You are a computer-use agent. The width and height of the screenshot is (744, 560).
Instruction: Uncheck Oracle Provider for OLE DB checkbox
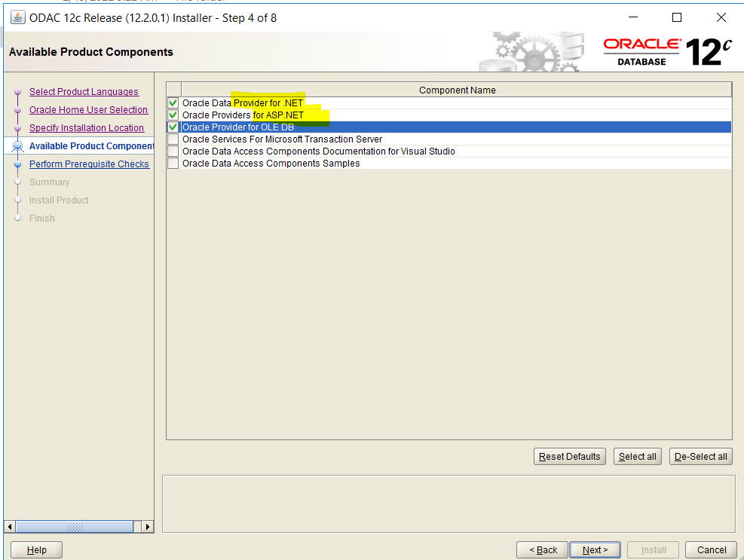click(x=173, y=127)
